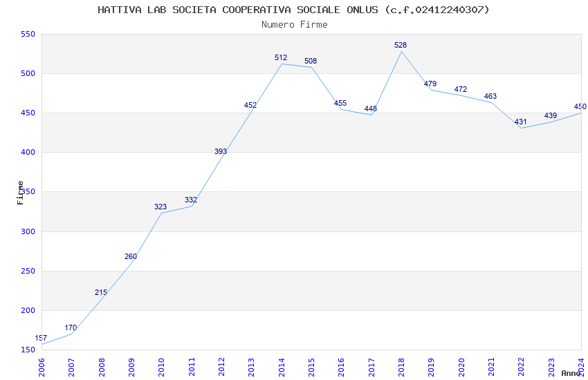The width and height of the screenshot is (588, 380).
Task: Select data label 215 for 2008
Action: (x=101, y=292)
